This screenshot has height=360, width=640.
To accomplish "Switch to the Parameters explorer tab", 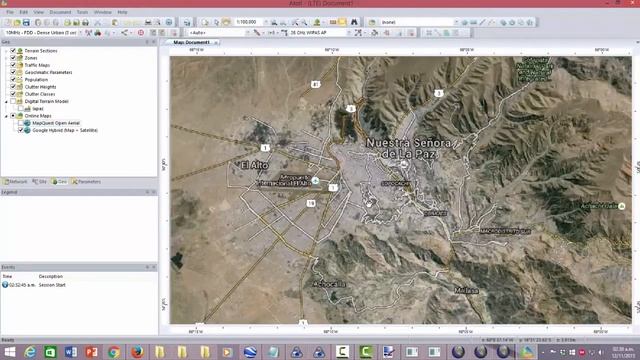I will click(x=87, y=182).
